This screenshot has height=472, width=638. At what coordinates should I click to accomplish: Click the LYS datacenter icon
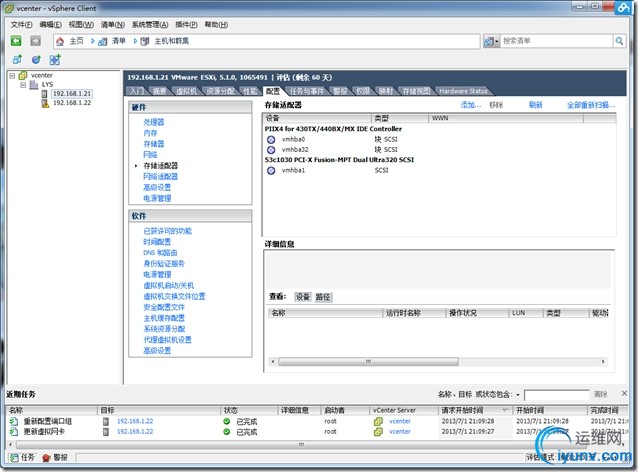[34, 85]
